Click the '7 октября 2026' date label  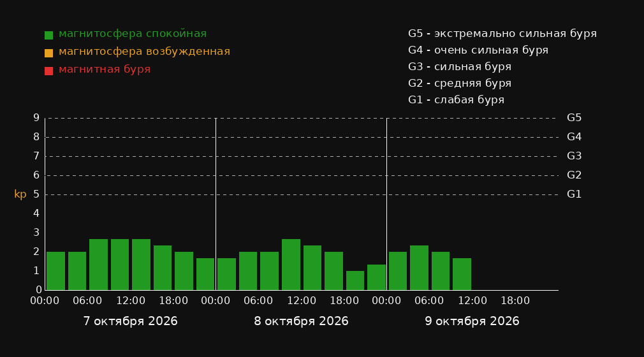pyautogui.click(x=131, y=321)
